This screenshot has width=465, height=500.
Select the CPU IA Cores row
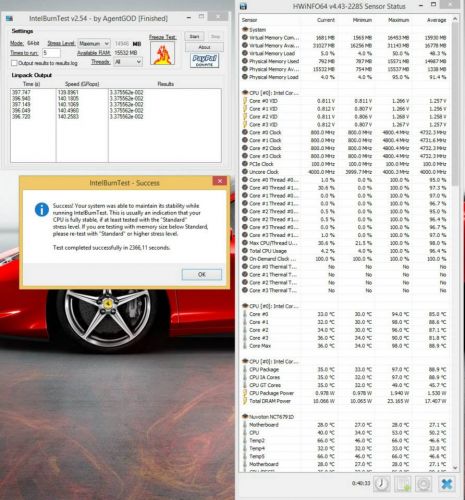pos(345,377)
